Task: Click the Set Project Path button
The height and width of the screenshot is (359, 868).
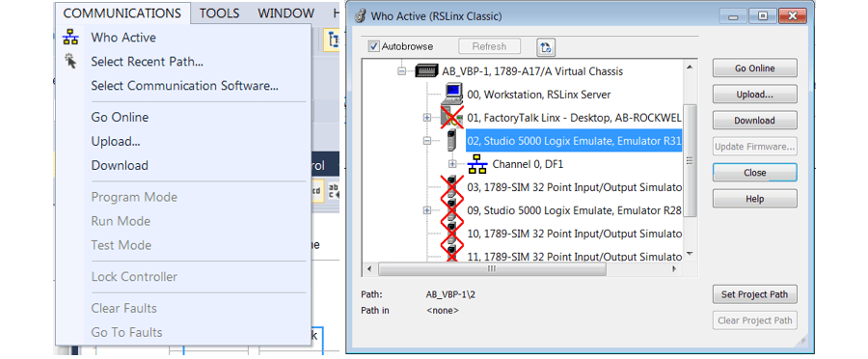Action: [754, 294]
